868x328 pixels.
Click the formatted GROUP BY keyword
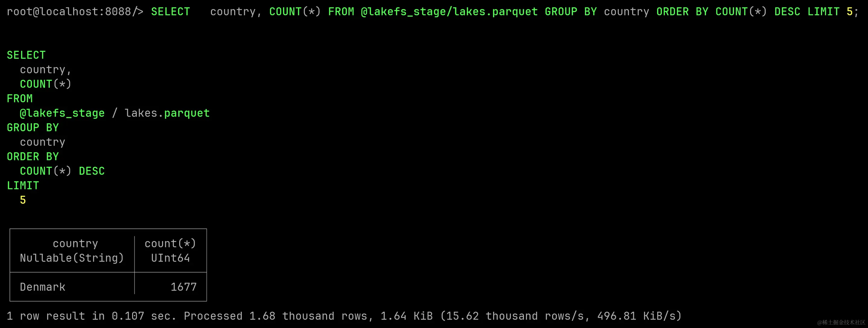coord(33,127)
